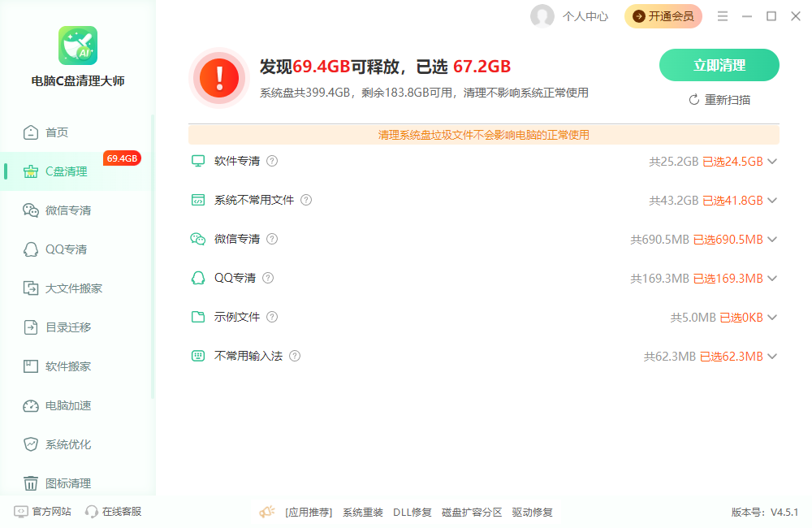The image size is (812, 528).
Task: Maximize the application window
Action: click(x=771, y=16)
